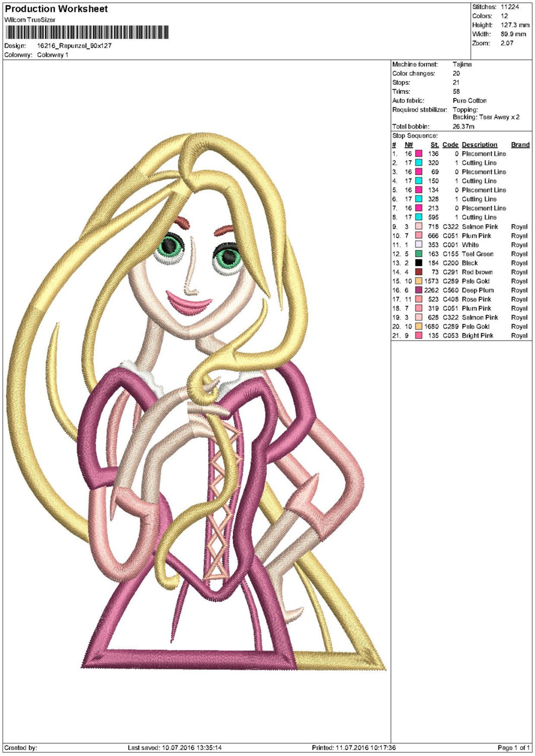
Task: Select the Auto fabric value 'Pure Cotton'
Action: [470, 101]
